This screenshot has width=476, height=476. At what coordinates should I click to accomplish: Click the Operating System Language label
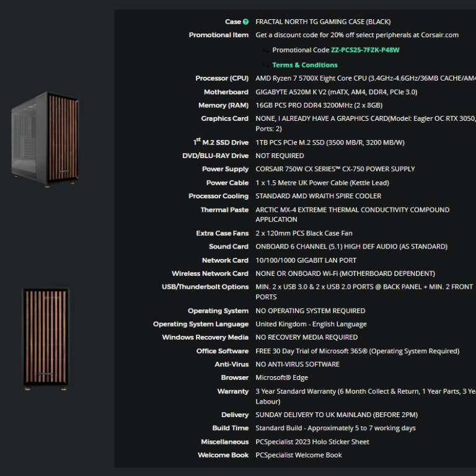pyautogui.click(x=201, y=324)
